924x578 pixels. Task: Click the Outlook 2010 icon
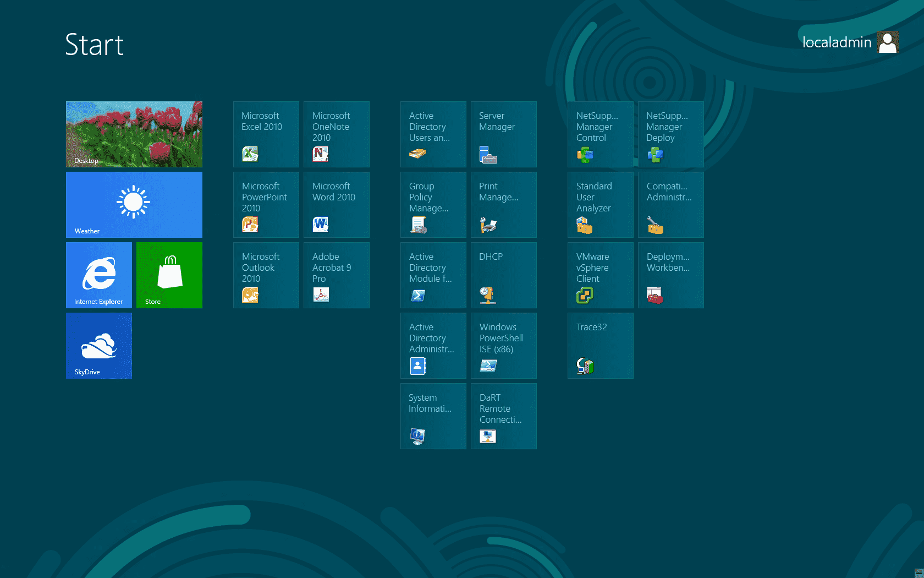[250, 295]
